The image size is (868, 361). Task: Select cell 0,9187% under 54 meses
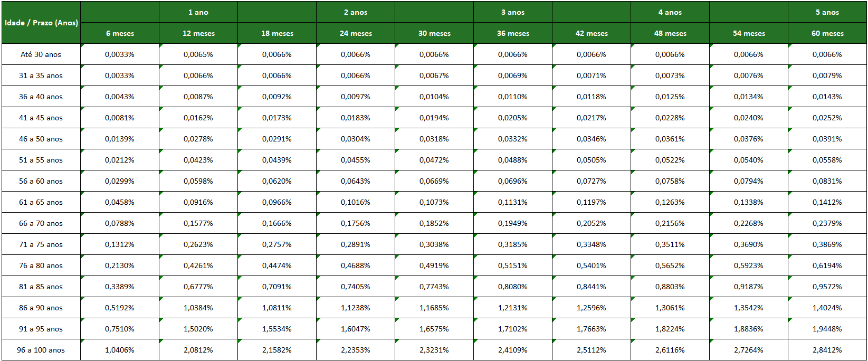click(749, 287)
